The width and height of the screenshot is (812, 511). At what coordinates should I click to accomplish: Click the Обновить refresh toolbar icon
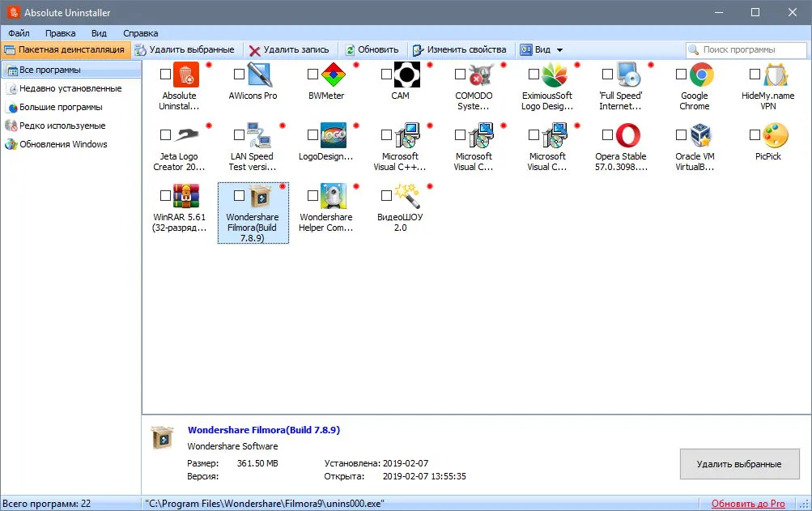tap(350, 49)
